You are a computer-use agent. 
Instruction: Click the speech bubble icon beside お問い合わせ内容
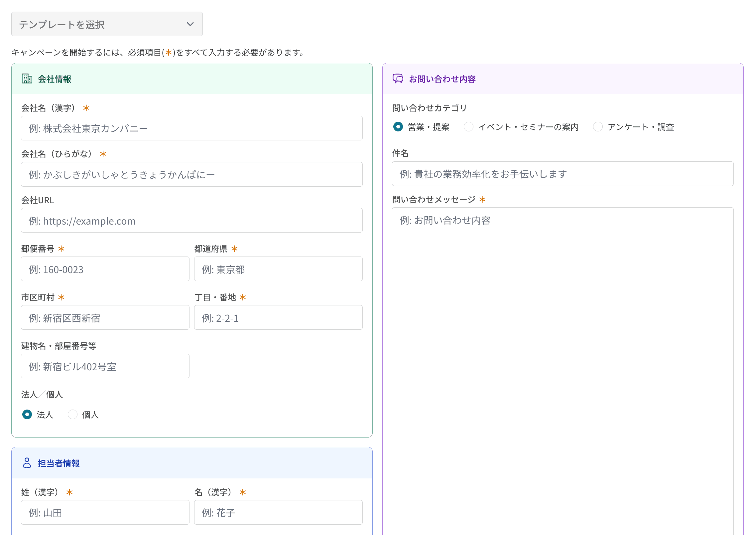(398, 79)
